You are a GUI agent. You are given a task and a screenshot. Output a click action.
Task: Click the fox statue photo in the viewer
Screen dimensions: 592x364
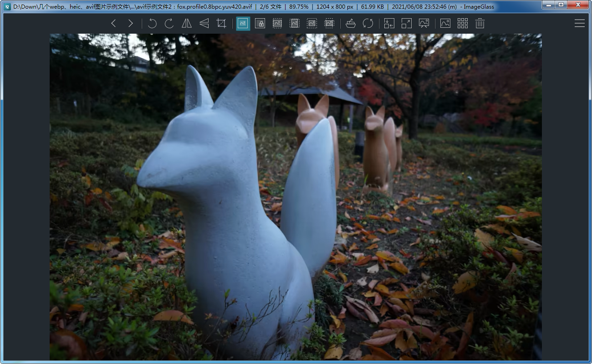pyautogui.click(x=296, y=197)
